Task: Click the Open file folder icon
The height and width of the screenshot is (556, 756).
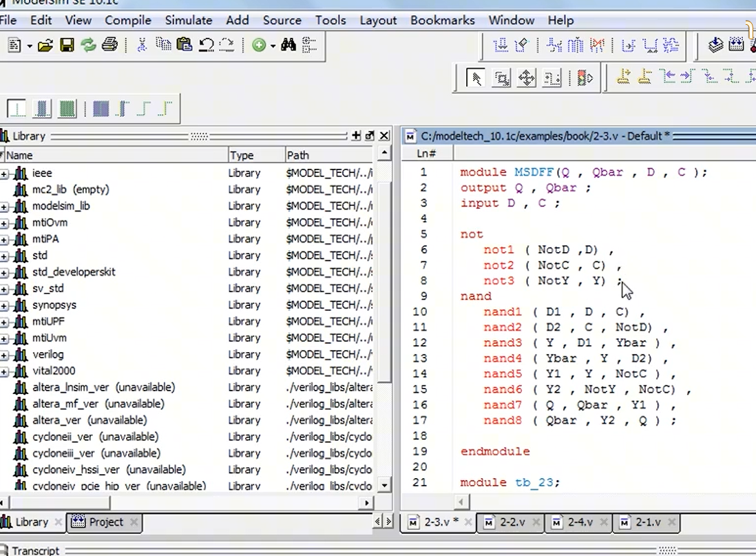Action: [45, 45]
